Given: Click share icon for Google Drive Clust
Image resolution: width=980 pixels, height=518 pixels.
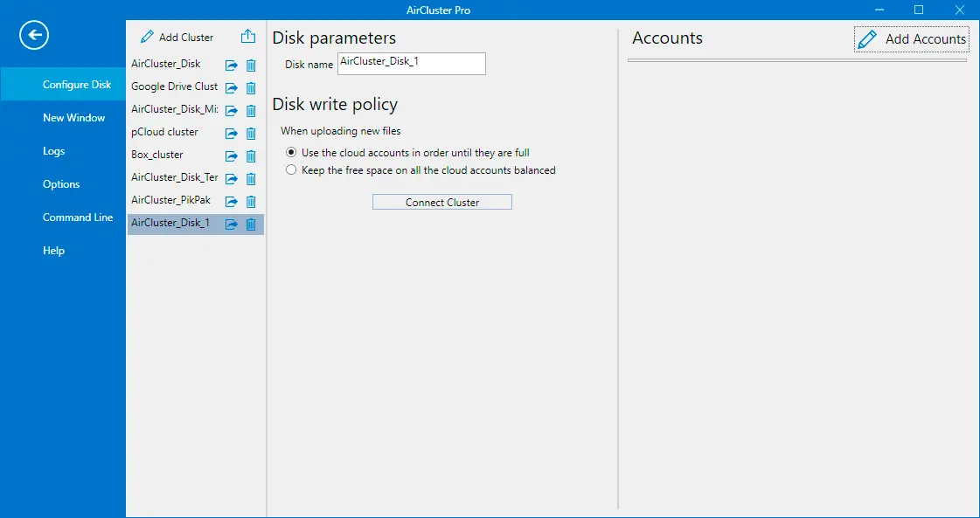Looking at the screenshot, I should (x=232, y=87).
